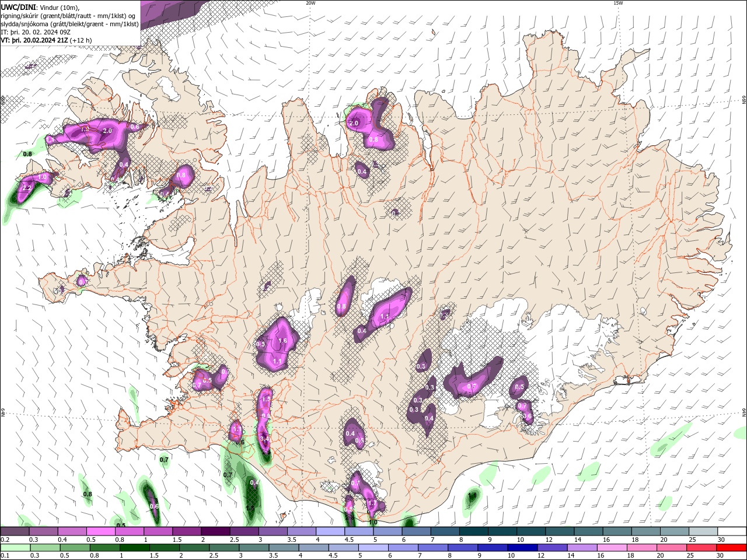The image size is (747, 560).
Task: Select the 'IT: þri. 20. 02. 2024 09Z' text
Action: click(x=36, y=32)
